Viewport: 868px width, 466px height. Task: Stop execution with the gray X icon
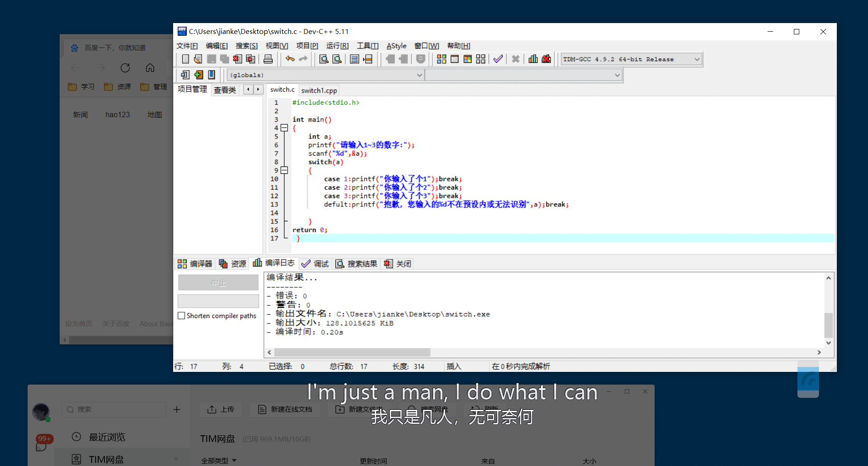[x=515, y=59]
